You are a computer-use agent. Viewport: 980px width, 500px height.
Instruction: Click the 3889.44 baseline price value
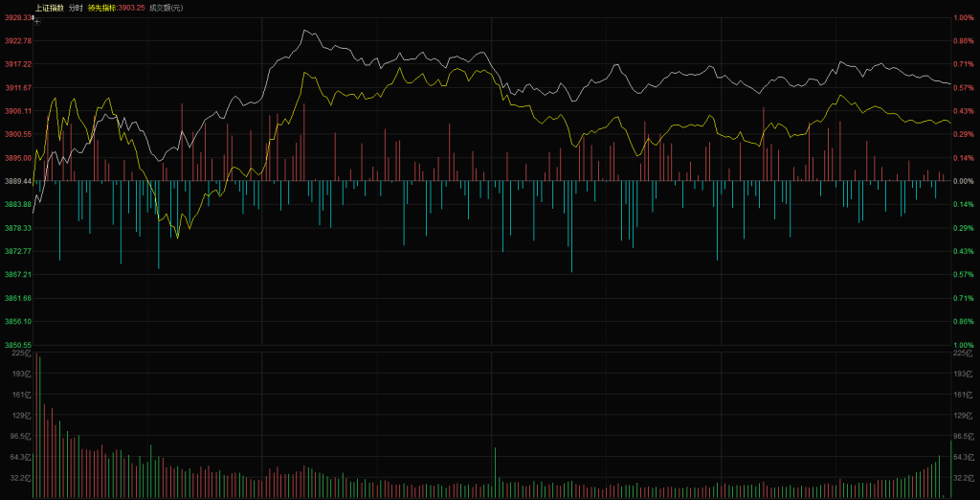pos(17,181)
